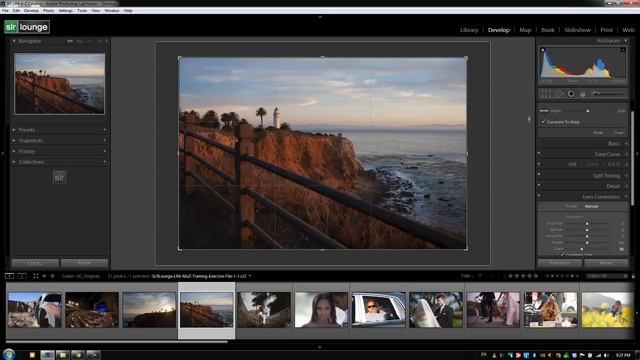Toggle HSL panel on/off switch
Viewport: 640px width, 360px height.
point(539,164)
